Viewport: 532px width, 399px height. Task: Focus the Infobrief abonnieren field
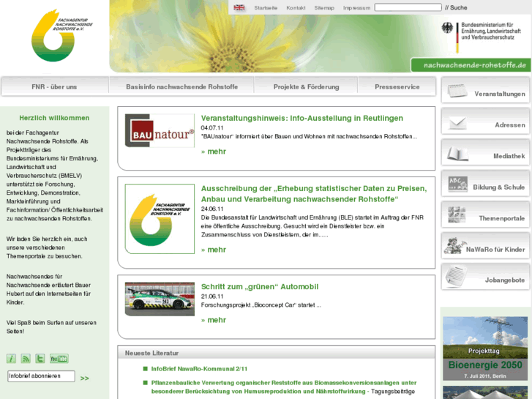[x=41, y=376]
